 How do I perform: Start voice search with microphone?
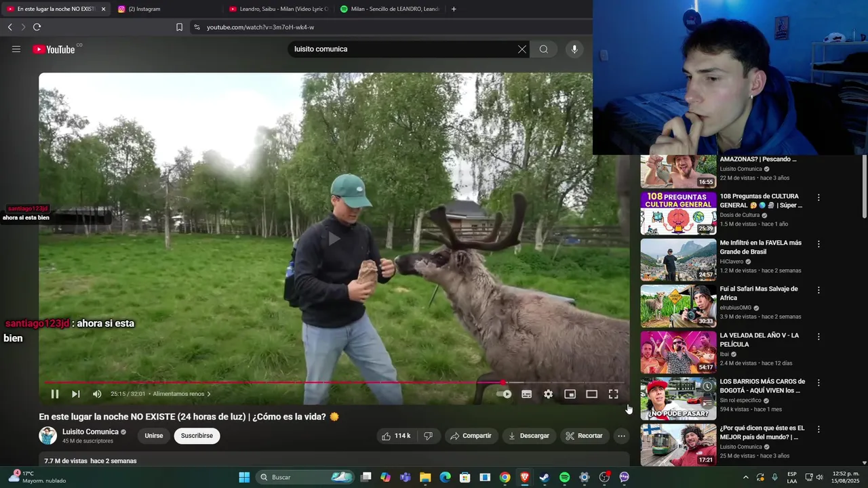tap(574, 49)
